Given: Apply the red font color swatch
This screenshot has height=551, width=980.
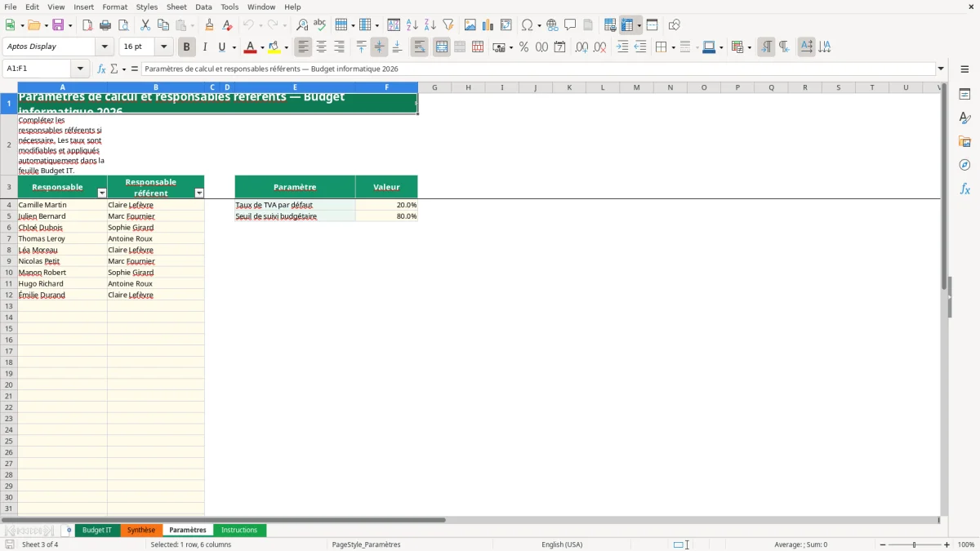Looking at the screenshot, I should (250, 47).
